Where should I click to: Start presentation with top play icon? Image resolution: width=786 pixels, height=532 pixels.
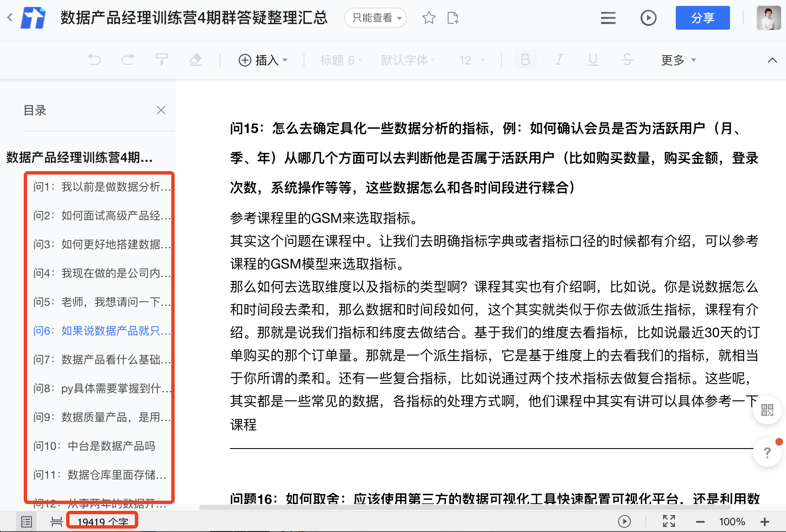point(648,18)
